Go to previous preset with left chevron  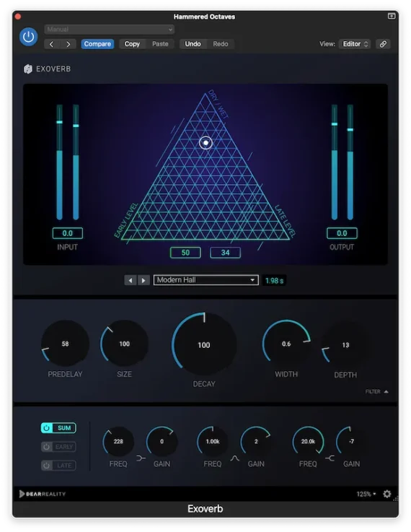coord(51,44)
